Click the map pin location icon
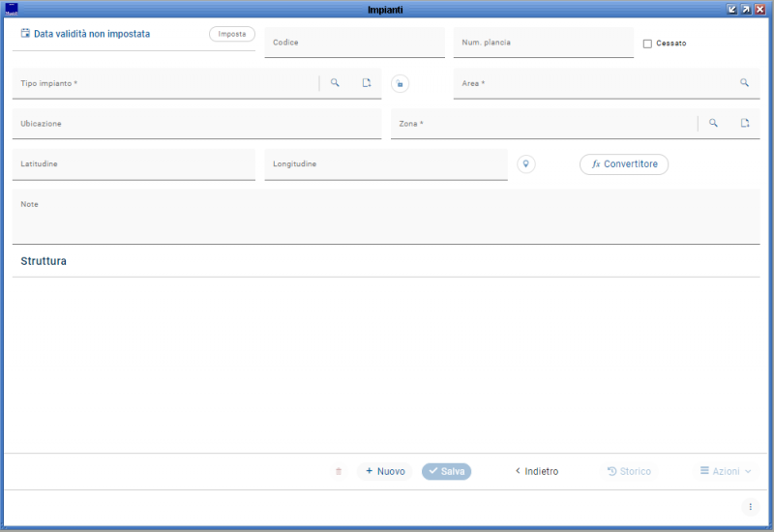 526,164
